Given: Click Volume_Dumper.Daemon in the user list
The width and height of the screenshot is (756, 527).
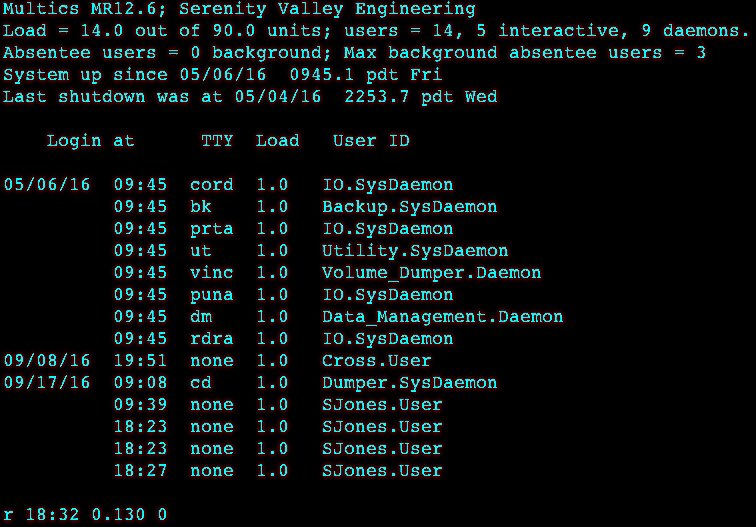Looking at the screenshot, I should pyautogui.click(x=432, y=273).
